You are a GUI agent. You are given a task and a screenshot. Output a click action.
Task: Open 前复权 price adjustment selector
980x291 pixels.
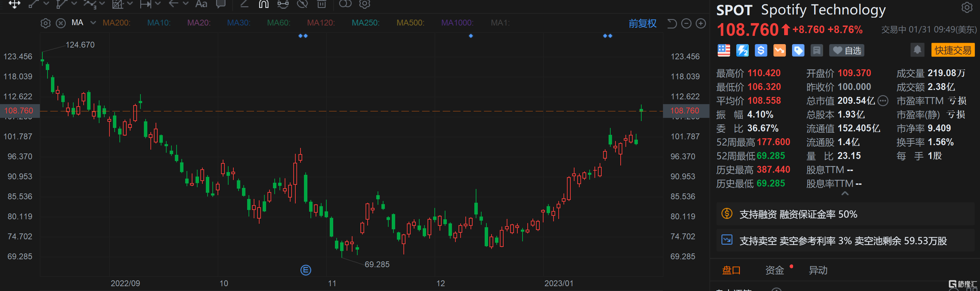642,23
